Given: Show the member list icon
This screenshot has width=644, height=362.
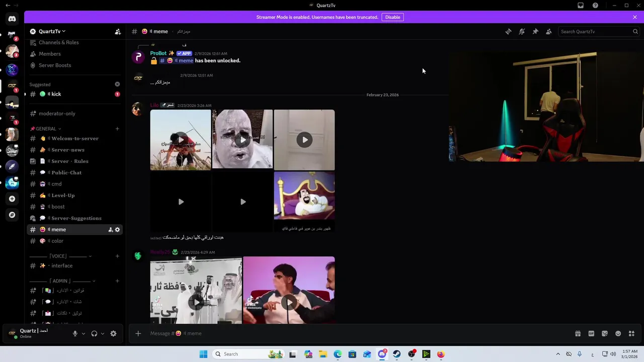Looking at the screenshot, I should [x=549, y=31].
